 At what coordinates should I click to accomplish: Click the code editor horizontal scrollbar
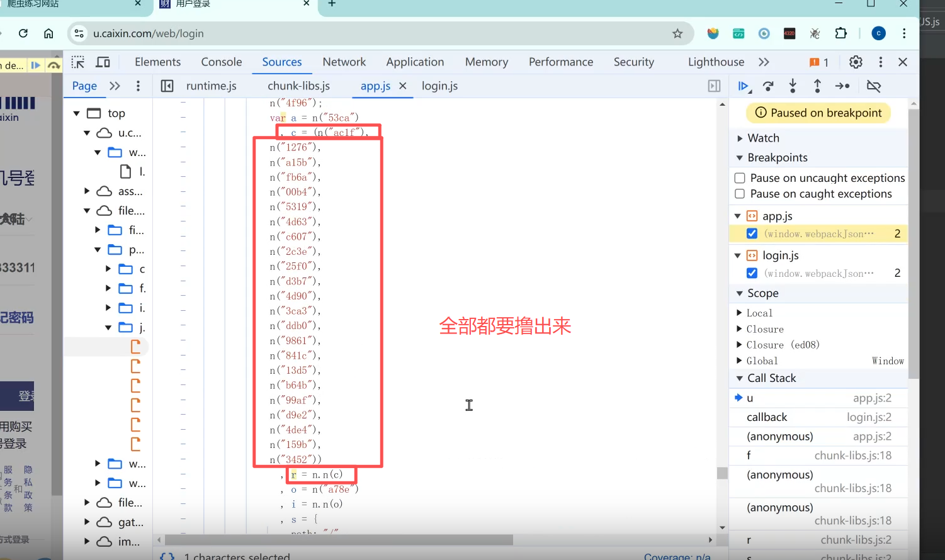pyautogui.click(x=339, y=540)
